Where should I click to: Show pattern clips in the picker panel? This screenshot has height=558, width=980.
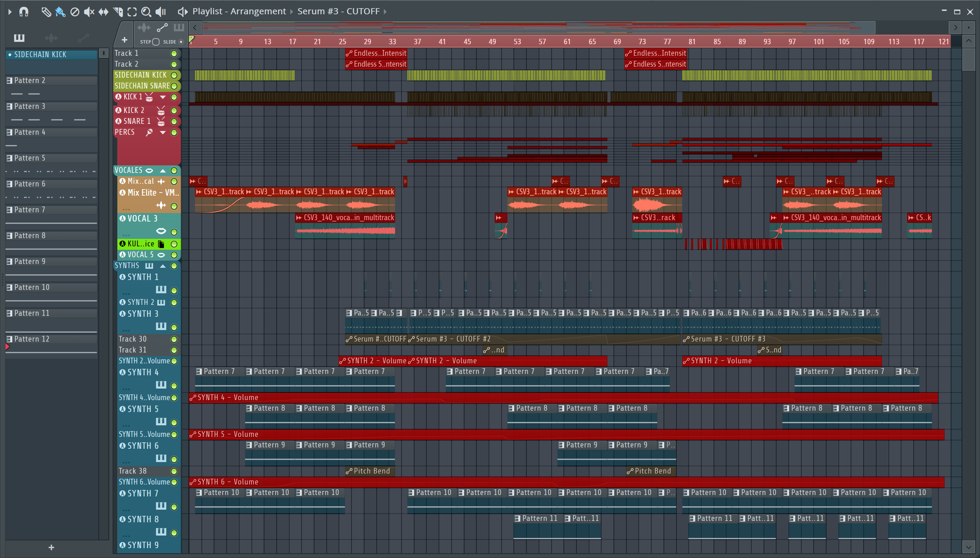click(x=19, y=38)
